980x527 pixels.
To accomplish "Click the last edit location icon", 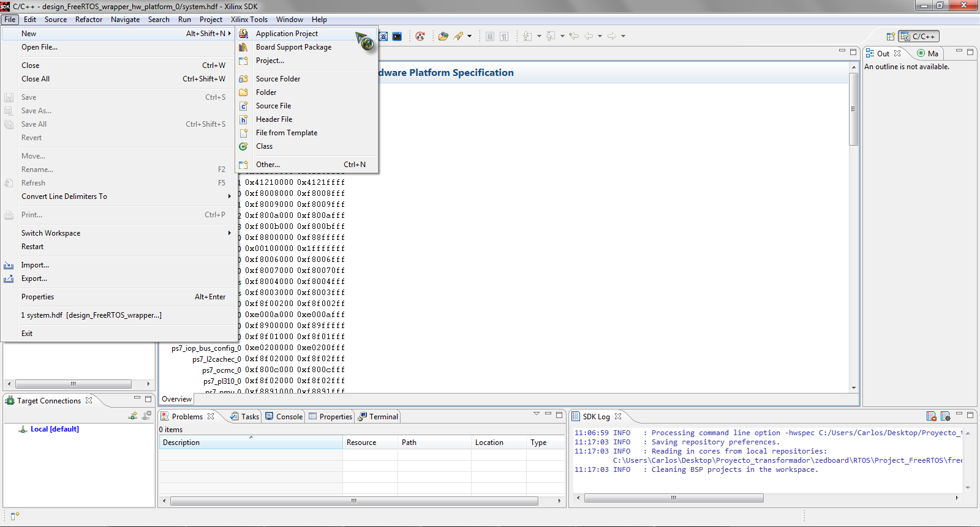I will pos(574,36).
